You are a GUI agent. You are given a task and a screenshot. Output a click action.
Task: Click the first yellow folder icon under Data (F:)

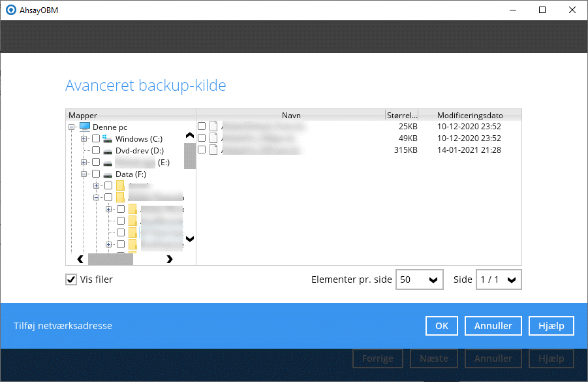pos(121,185)
